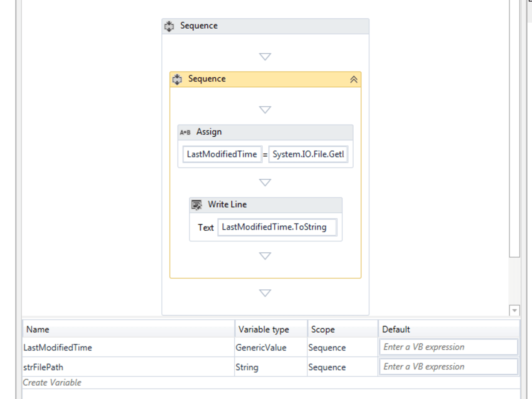The image size is (532, 399).
Task: Open GenericValue type cell for LastModifiedTime
Action: pos(271,347)
